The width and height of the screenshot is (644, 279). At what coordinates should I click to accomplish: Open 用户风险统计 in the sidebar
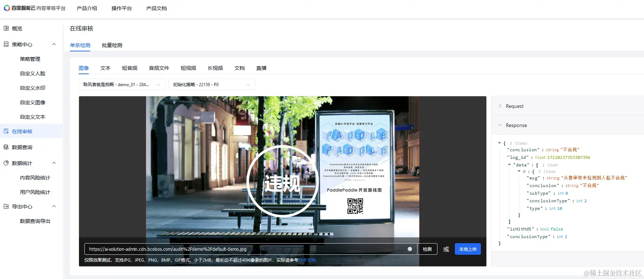(x=35, y=192)
